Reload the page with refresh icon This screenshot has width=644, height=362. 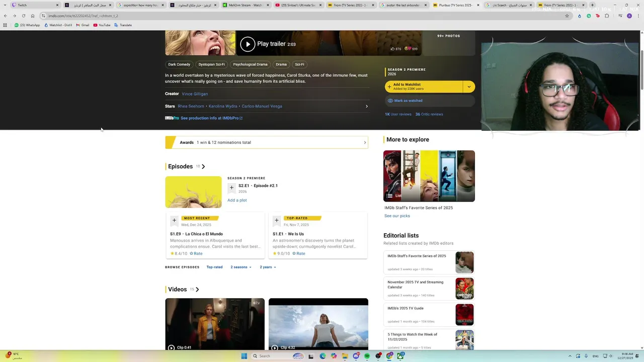(23, 16)
